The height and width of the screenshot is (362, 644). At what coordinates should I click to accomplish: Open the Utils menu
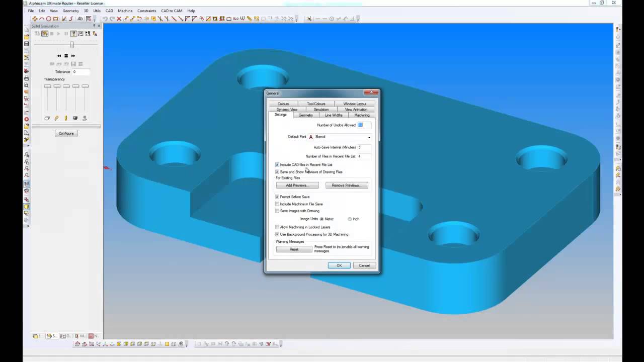point(97,11)
